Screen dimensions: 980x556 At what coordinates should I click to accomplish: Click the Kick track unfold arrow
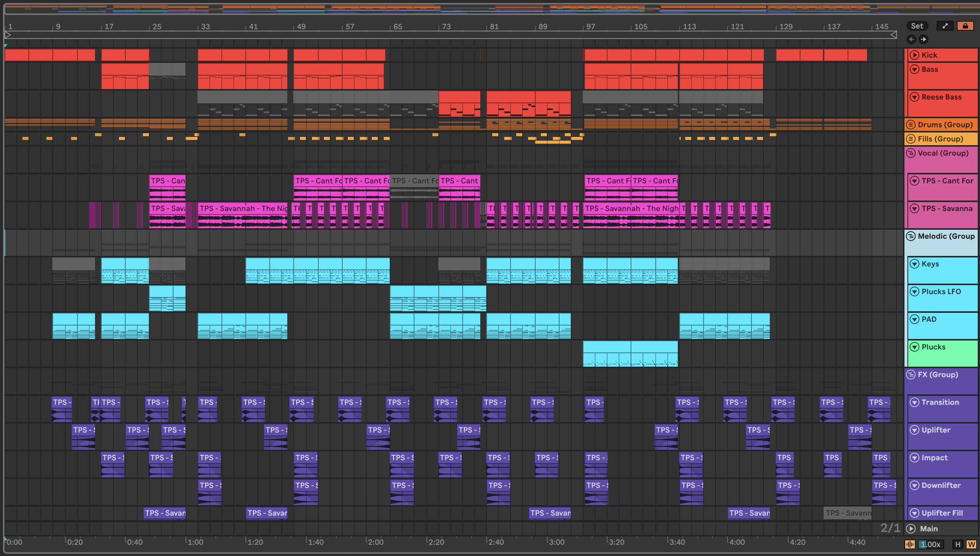914,55
